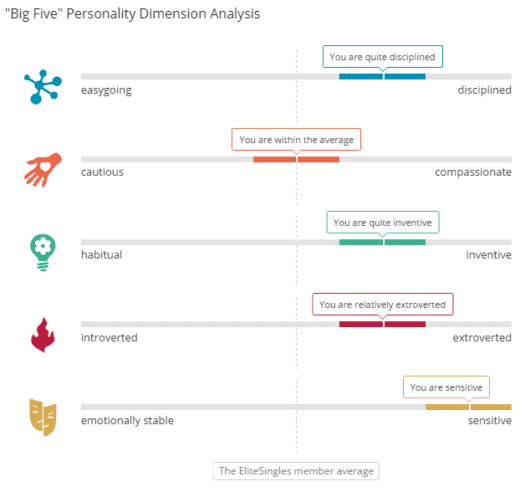Viewport: 525px width, 492px height.
Task: Click the 'You are relatively extroverted' callout
Action: point(383,304)
